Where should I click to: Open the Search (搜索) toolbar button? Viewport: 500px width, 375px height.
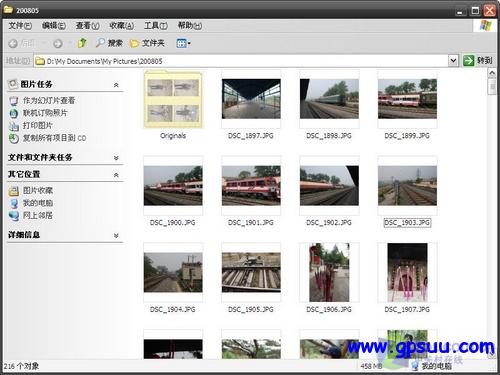coord(109,43)
